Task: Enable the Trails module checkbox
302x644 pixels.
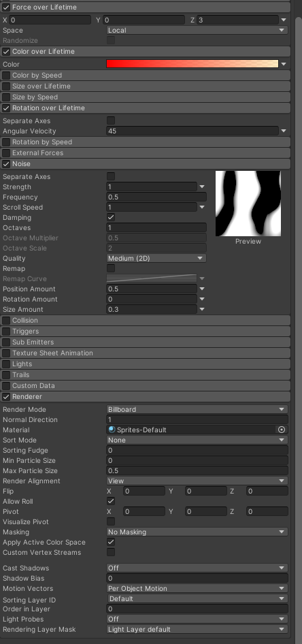Action: (x=6, y=374)
